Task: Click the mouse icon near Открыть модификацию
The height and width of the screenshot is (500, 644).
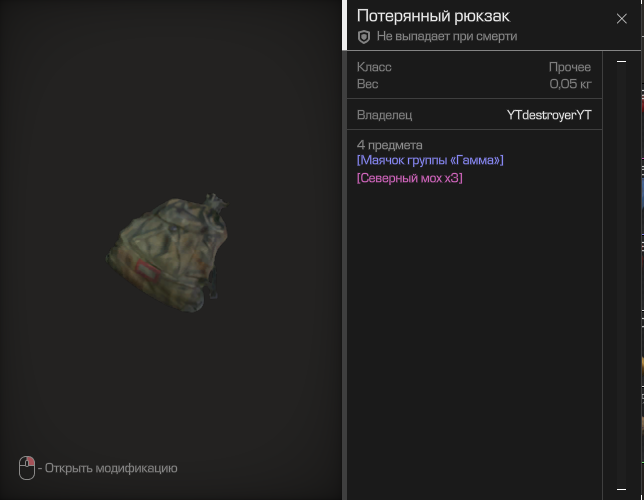Action: pyautogui.click(x=27, y=468)
